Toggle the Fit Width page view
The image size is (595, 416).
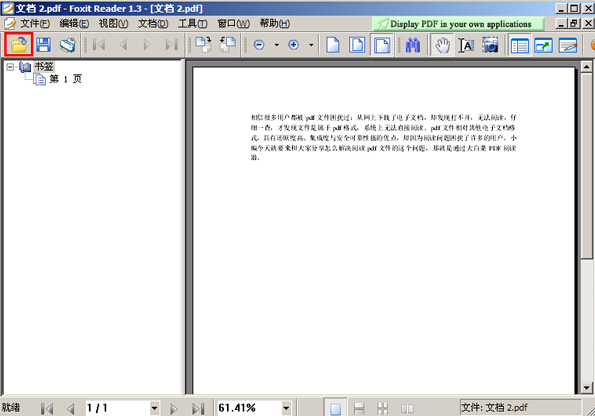click(x=382, y=45)
